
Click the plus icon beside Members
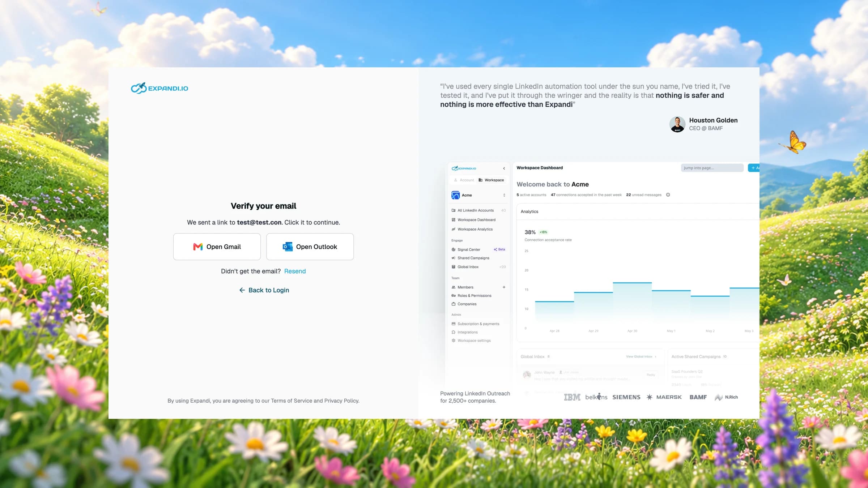point(504,287)
